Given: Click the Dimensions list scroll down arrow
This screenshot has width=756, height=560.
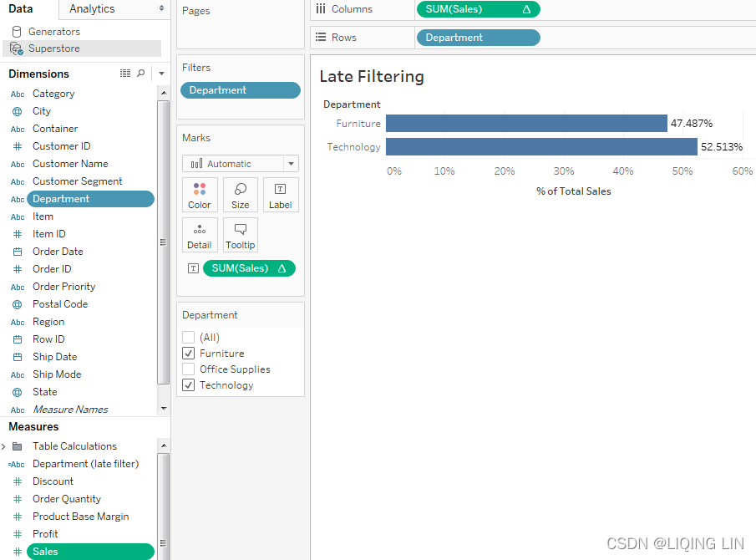Looking at the screenshot, I should [x=164, y=409].
